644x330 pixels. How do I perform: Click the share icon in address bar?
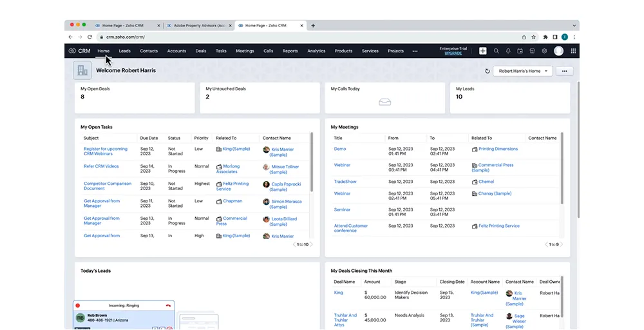point(524,37)
